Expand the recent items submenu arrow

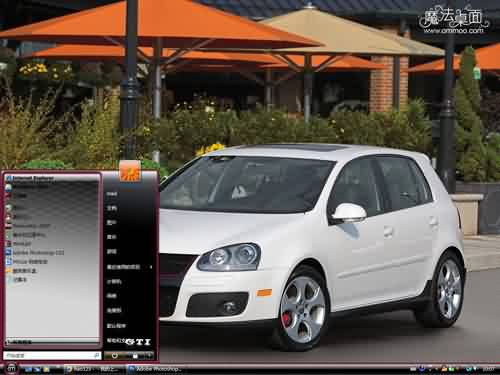[151, 267]
